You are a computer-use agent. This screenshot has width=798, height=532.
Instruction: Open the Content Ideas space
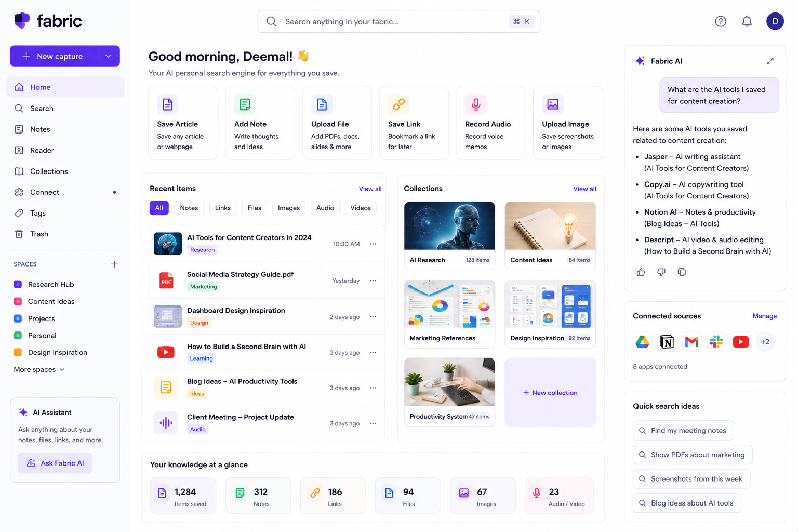(x=51, y=301)
